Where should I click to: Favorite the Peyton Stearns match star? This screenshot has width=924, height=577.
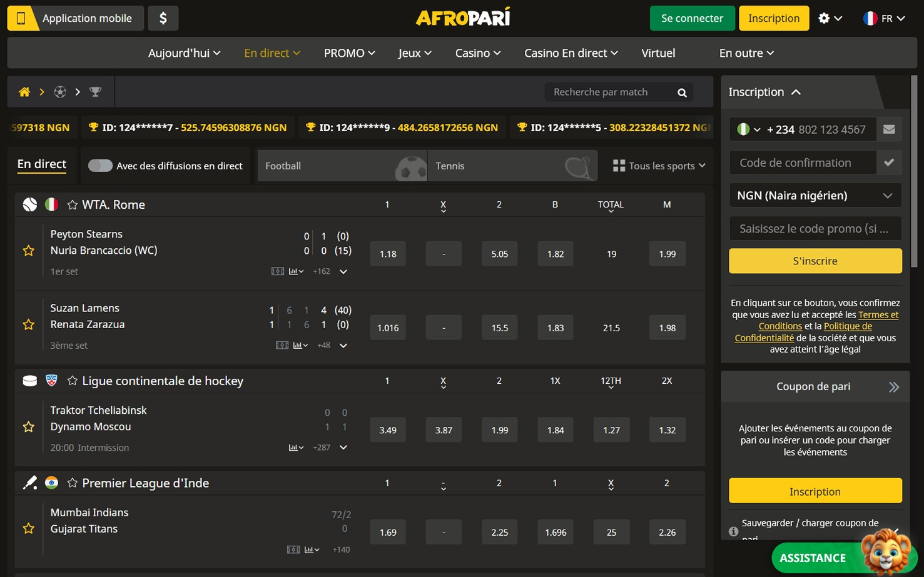coord(29,251)
